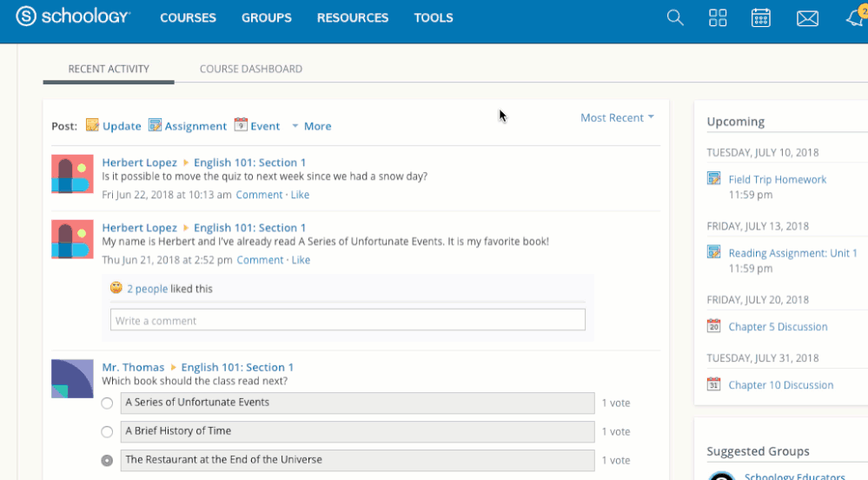Image resolution: width=868 pixels, height=480 pixels.
Task: Click 'Fri Jun 22, 2018 at 10:13 am' timestamp
Action: click(167, 195)
